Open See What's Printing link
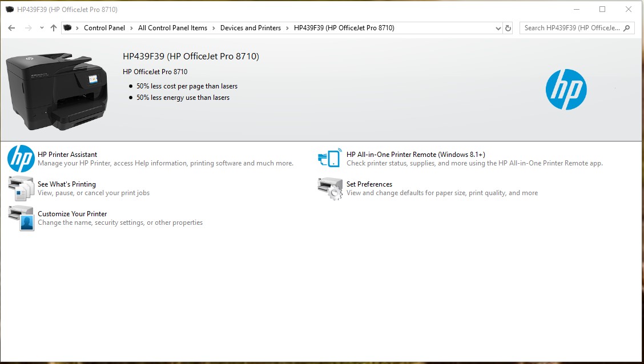The height and width of the screenshot is (364, 644). [x=67, y=184]
